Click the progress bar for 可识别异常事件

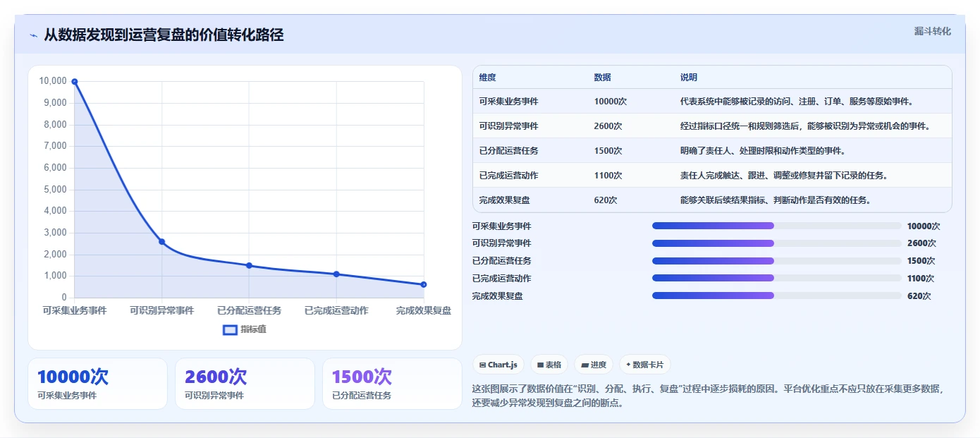(x=777, y=243)
